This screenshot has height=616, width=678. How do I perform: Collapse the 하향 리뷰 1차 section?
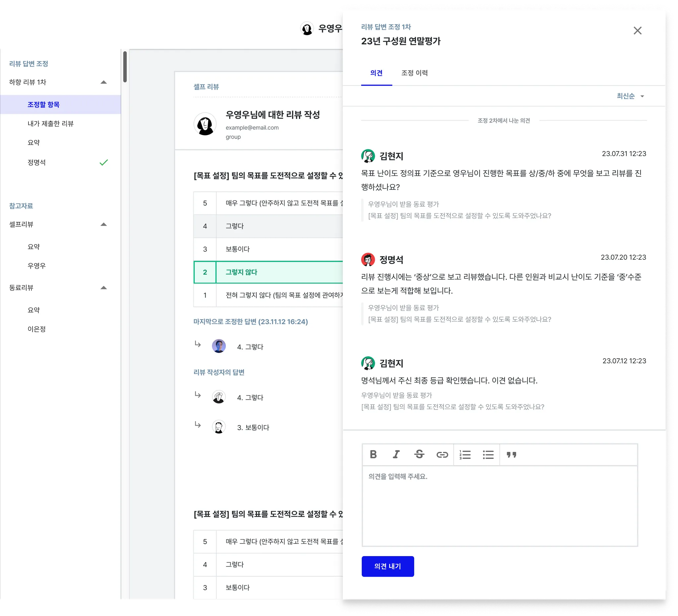(104, 82)
